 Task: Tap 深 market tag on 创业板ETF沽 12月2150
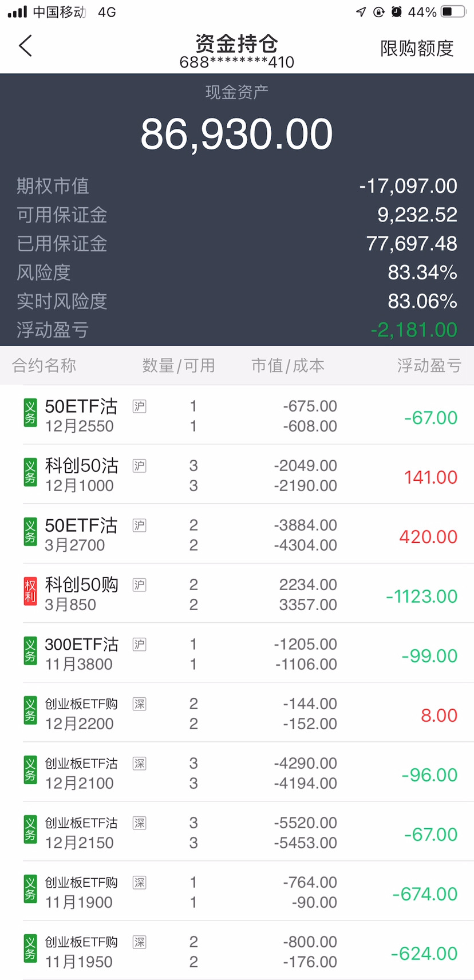tap(139, 823)
